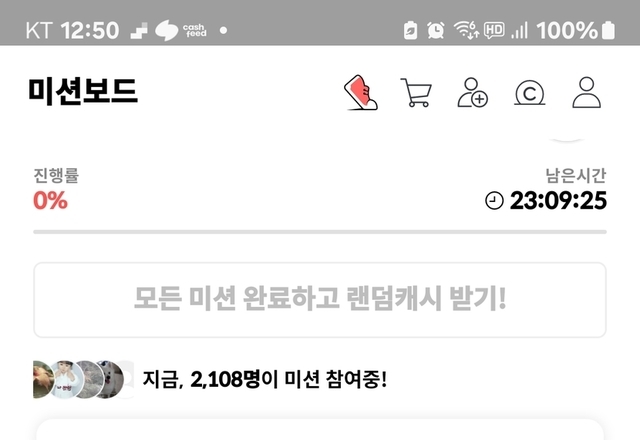Tap the alarm icon in status bar

[436, 30]
